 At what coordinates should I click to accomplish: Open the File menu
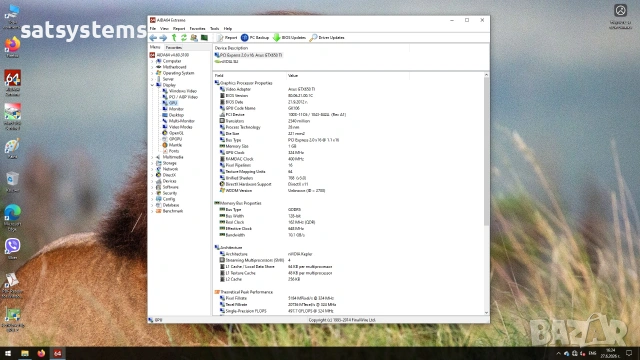(153, 29)
